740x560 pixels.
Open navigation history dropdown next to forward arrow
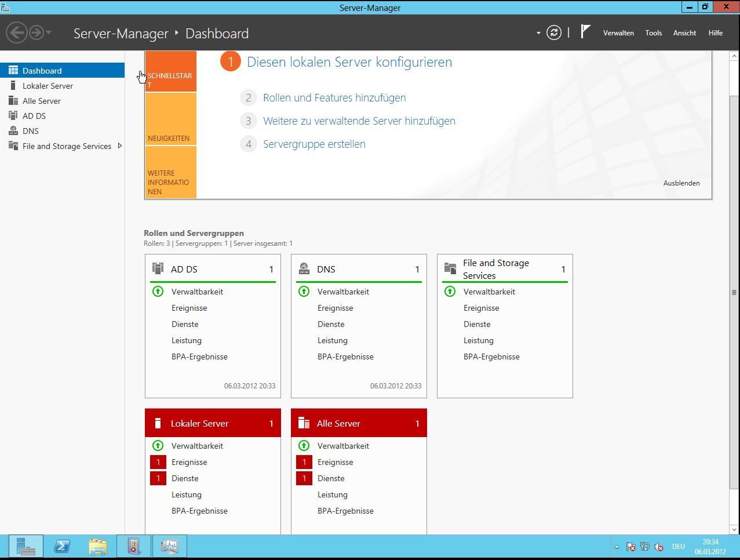pyautogui.click(x=49, y=32)
